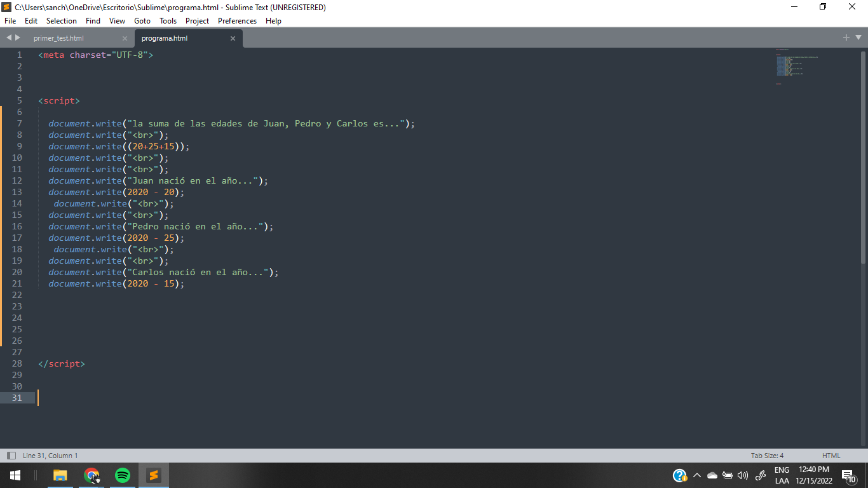The image size is (868, 488).
Task: Open pen workspace tray icon
Action: click(761, 475)
